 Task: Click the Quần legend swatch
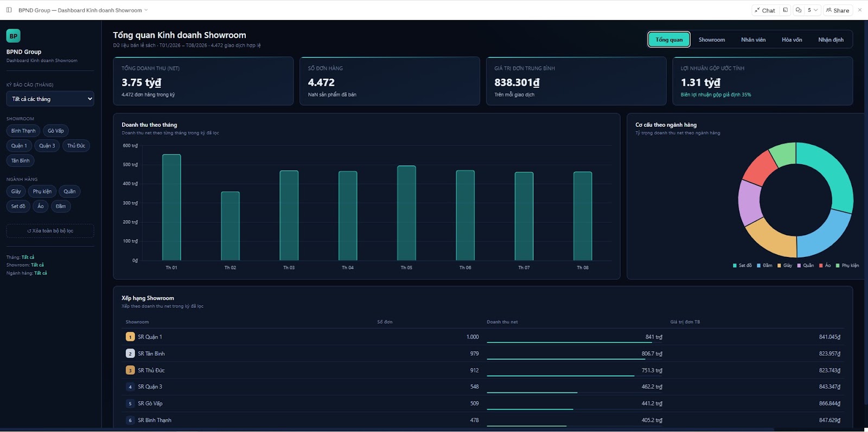[799, 266]
